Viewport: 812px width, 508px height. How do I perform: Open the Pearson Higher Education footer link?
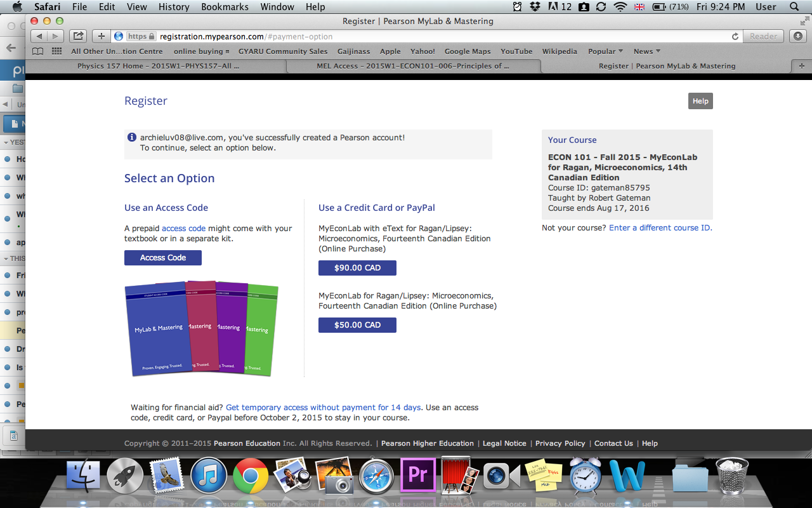[428, 443]
